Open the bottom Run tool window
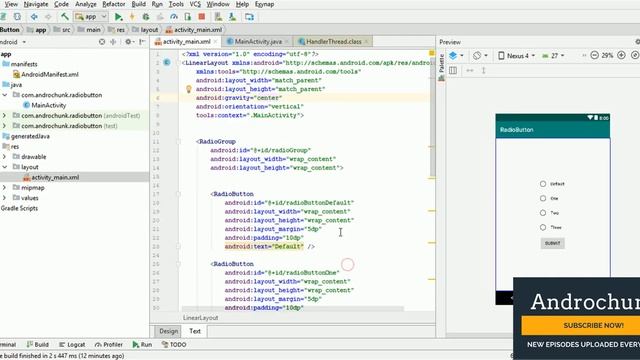Image resolution: width=640 pixels, height=360 pixels. click(x=142, y=344)
